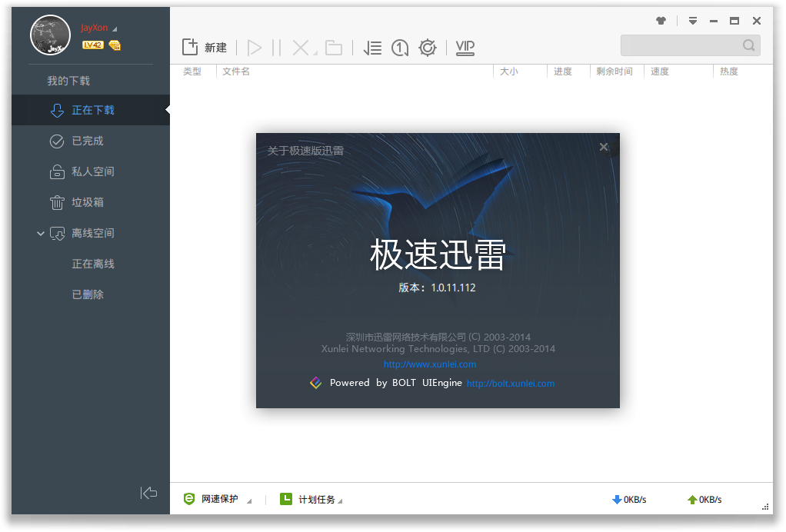The height and width of the screenshot is (532, 786).
Task: Click the window resize grip corner
Action: (x=765, y=507)
